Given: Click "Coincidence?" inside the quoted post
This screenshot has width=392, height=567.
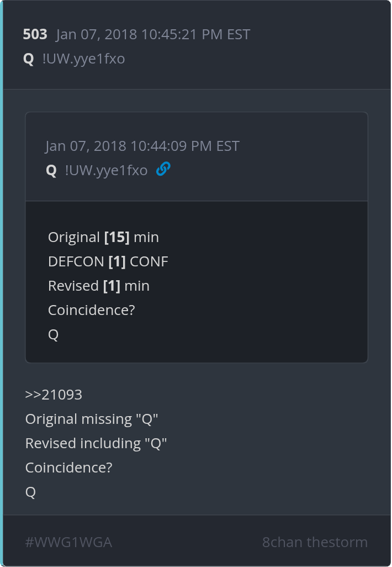Looking at the screenshot, I should point(91,310).
